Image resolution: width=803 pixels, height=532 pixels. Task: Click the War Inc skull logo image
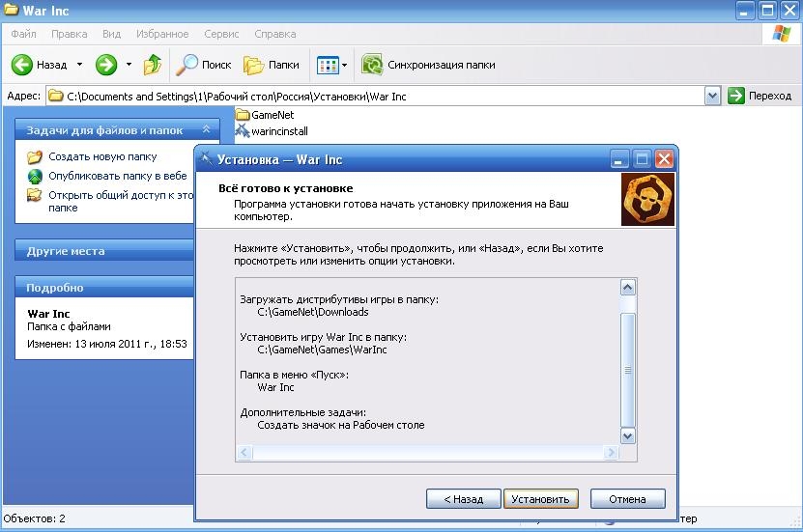(x=647, y=200)
